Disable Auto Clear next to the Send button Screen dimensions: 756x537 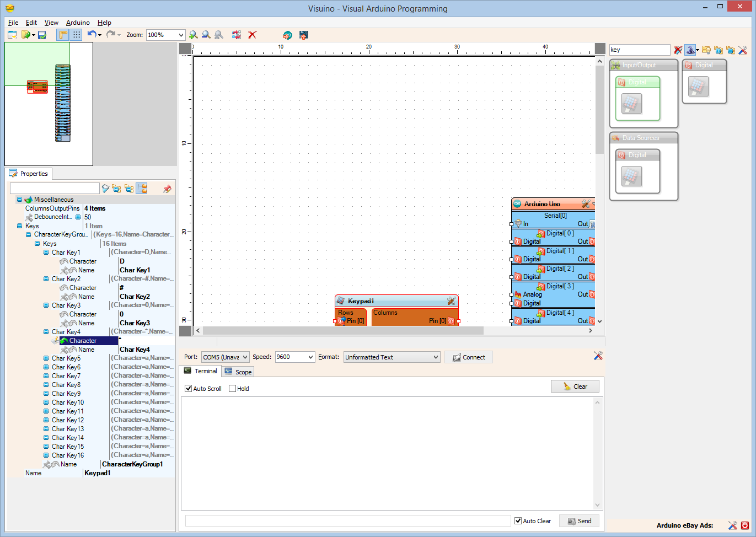tap(517, 520)
